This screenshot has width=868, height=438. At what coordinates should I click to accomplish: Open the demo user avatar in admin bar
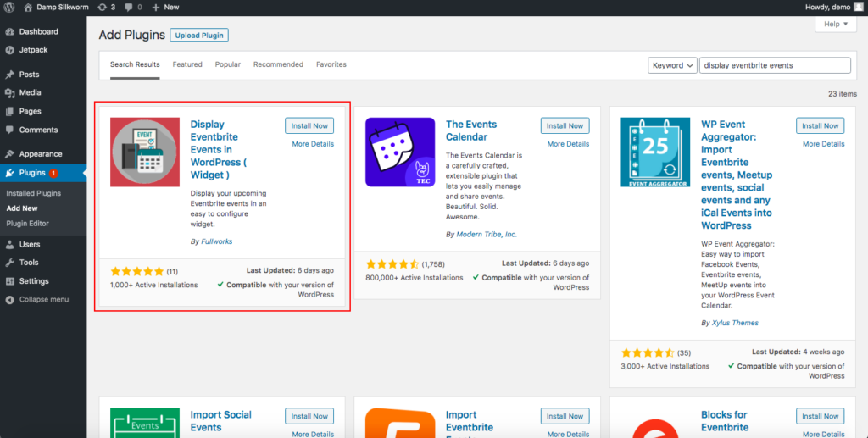(859, 7)
